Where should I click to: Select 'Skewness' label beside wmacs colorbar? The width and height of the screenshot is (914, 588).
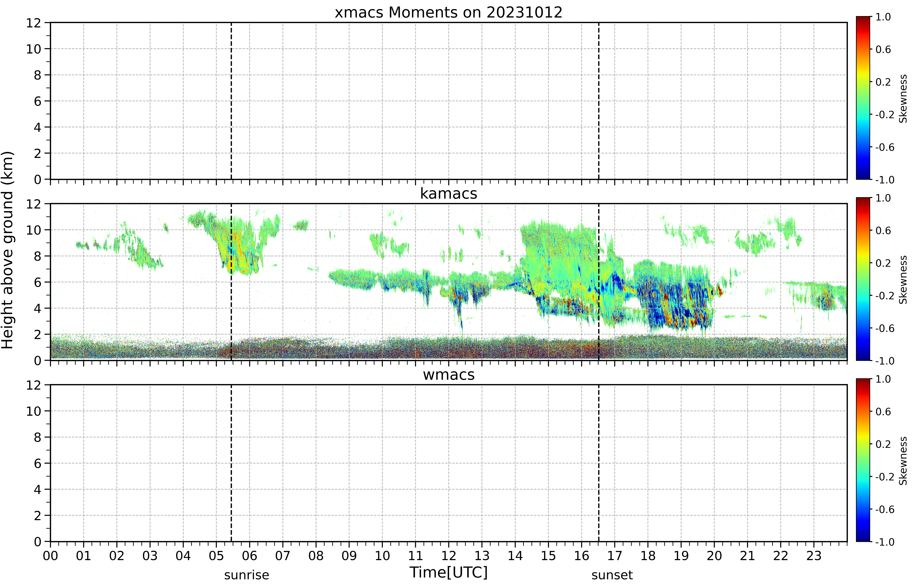pos(903,461)
